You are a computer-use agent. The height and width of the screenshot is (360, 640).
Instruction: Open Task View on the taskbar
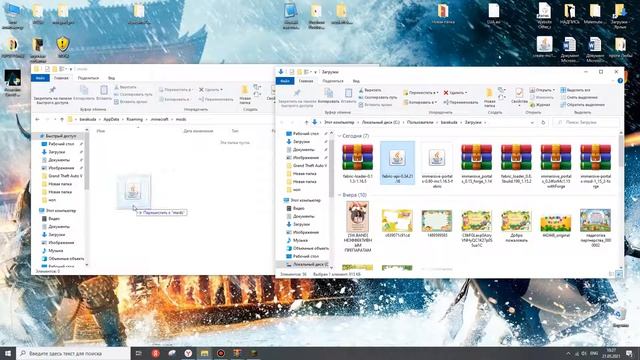pos(139,353)
